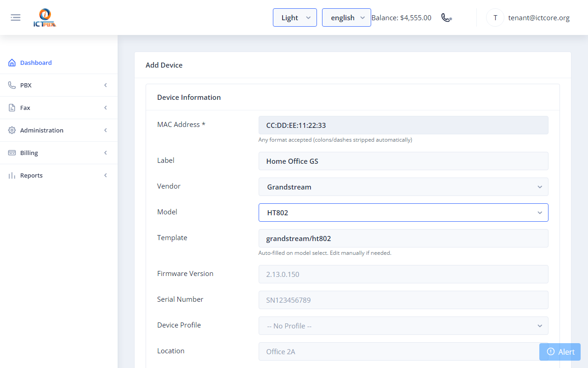This screenshot has width=588, height=368.
Task: Click the Administration gear icon
Action: pyautogui.click(x=12, y=130)
